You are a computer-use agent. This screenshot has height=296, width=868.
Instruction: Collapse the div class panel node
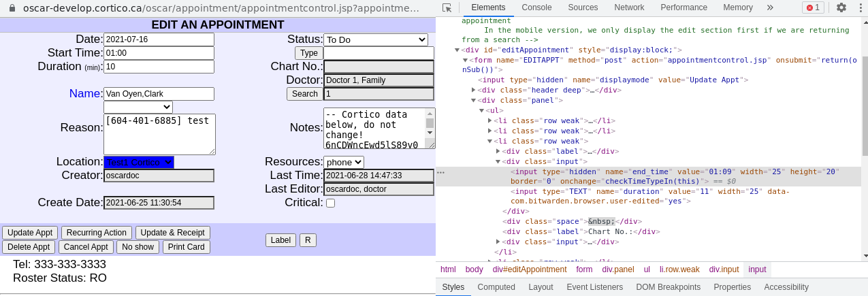click(474, 100)
